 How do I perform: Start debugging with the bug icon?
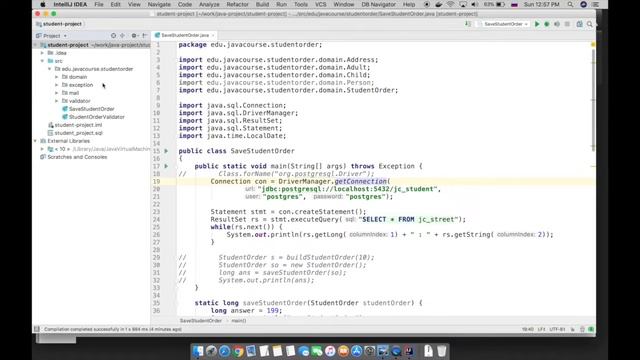click(x=547, y=24)
